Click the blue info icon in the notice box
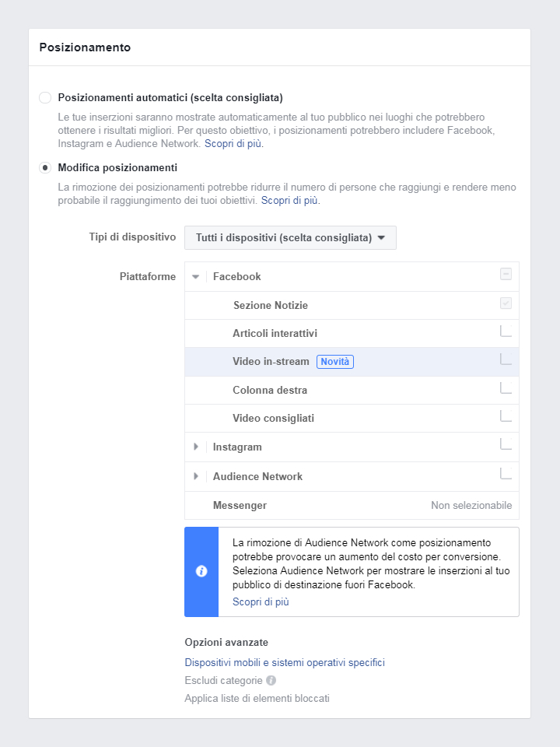Viewport: 560px width, 747px height. tap(201, 571)
